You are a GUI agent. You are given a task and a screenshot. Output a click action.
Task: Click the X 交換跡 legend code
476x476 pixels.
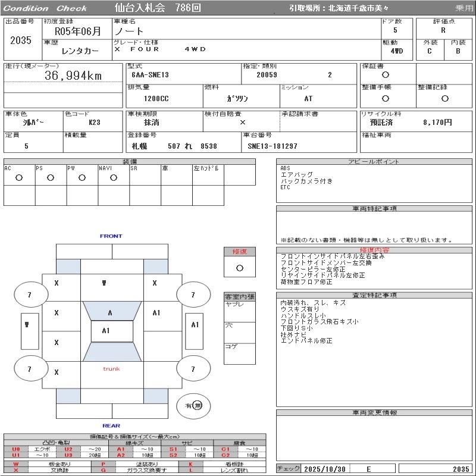pos(16,470)
